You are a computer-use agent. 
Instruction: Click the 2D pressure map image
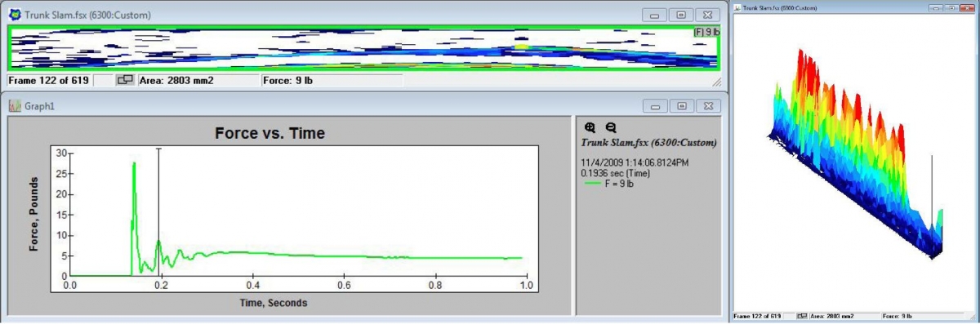coord(363,48)
